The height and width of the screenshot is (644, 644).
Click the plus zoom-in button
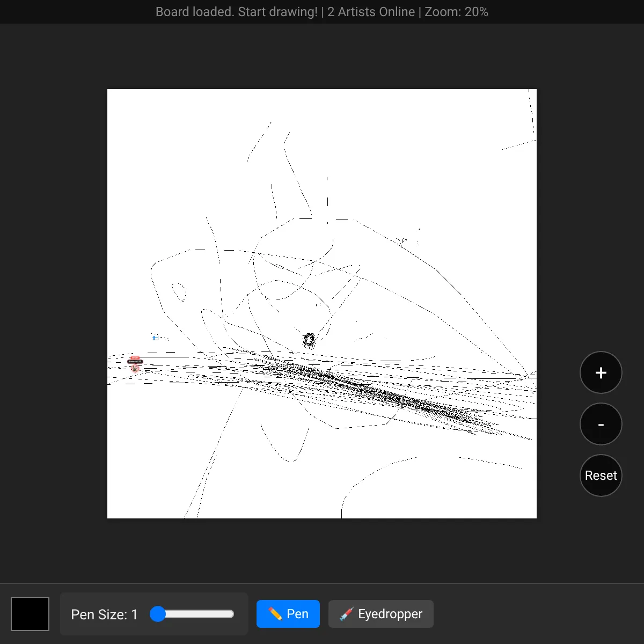click(601, 373)
